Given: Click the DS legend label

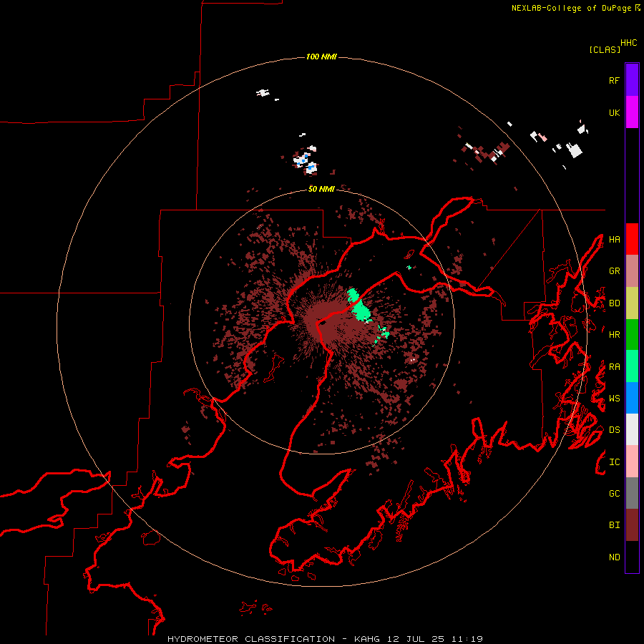Looking at the screenshot, I should 614,430.
